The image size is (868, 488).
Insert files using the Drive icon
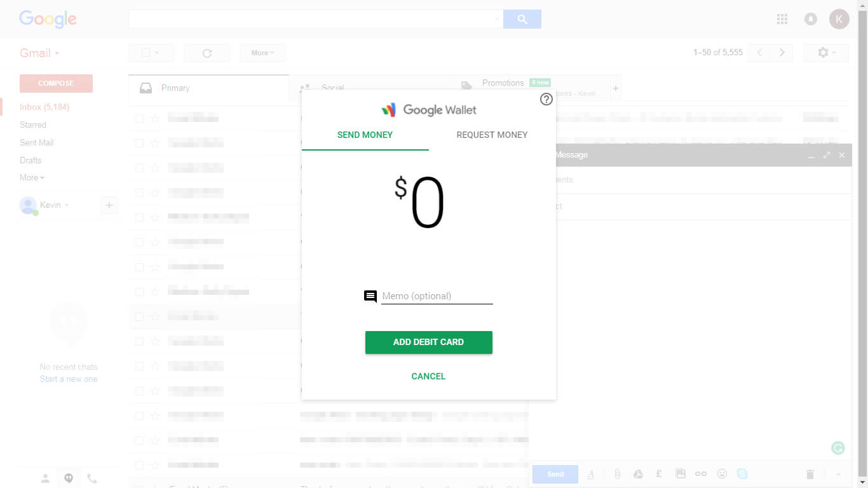coord(638,474)
